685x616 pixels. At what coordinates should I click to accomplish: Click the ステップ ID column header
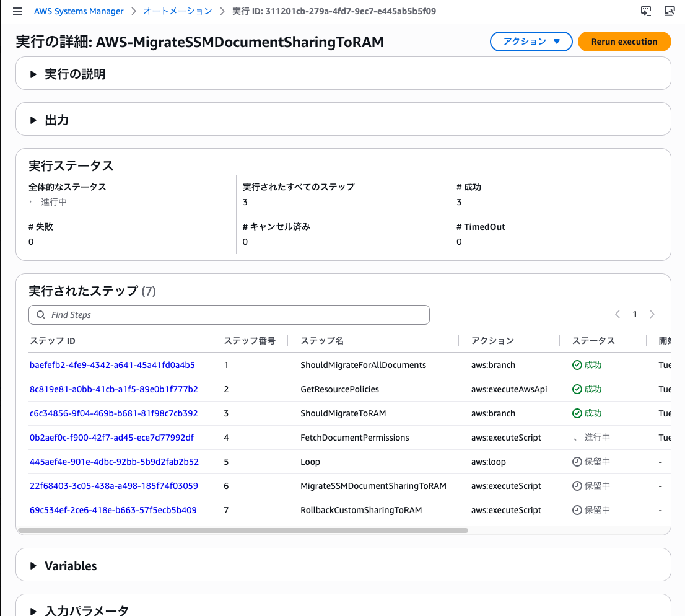(53, 341)
